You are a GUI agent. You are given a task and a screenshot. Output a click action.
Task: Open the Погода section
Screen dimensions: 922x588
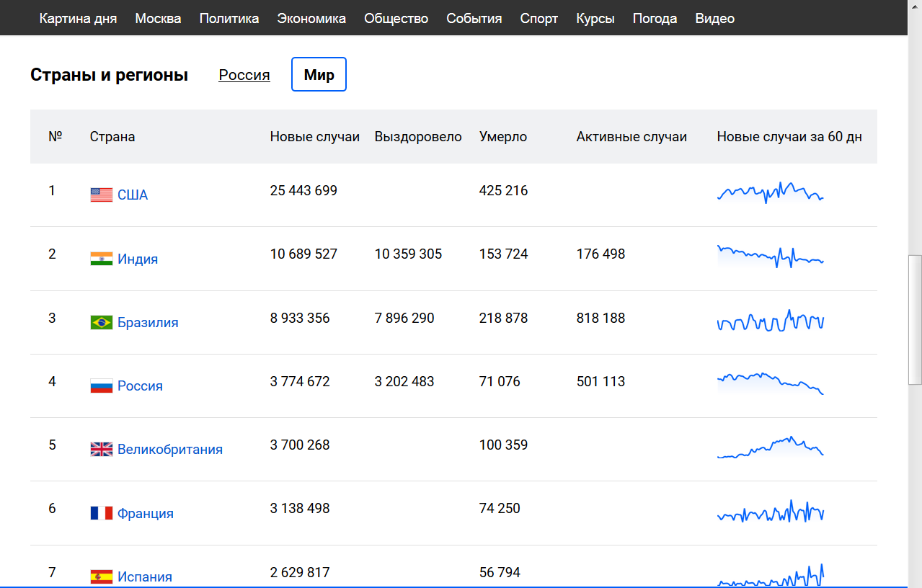(x=655, y=19)
